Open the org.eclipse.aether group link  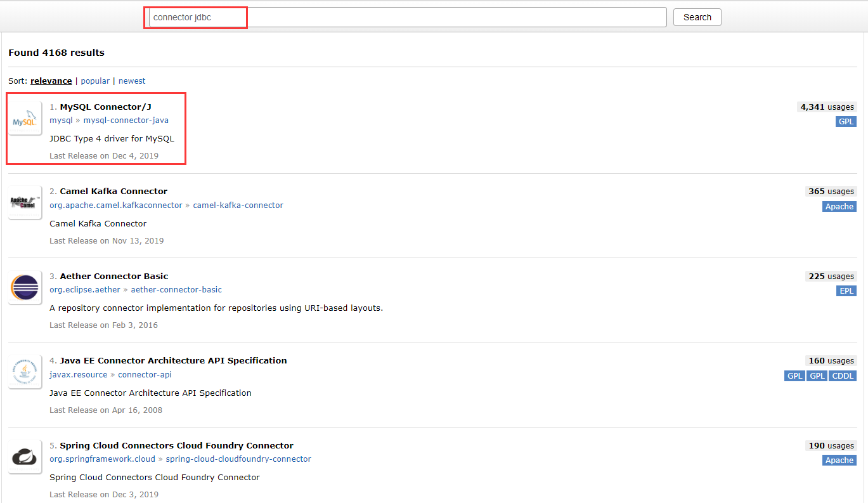coord(85,290)
